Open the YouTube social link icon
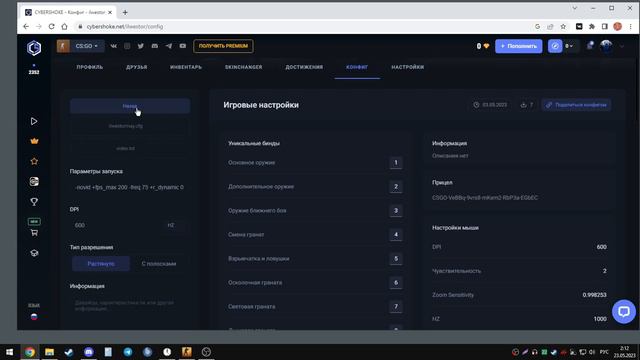This screenshot has height=360, width=640. coord(182,46)
